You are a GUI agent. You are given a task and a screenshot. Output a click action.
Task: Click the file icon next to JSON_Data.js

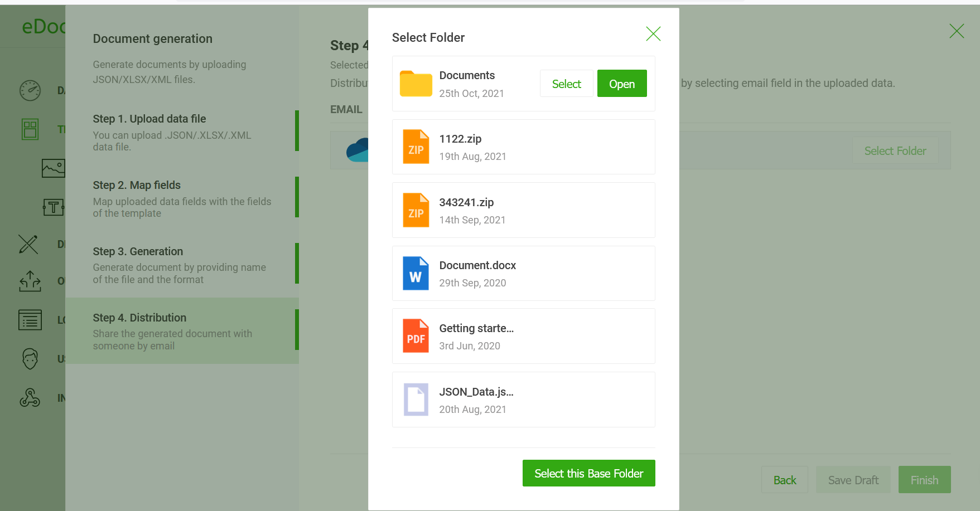tap(416, 399)
